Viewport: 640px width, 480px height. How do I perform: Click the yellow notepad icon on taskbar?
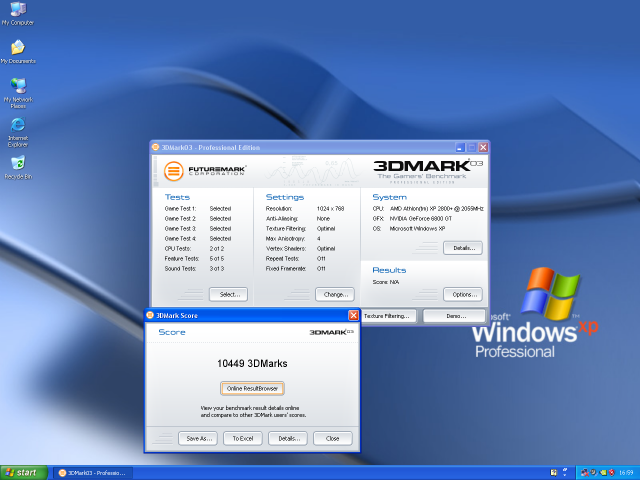point(553,473)
